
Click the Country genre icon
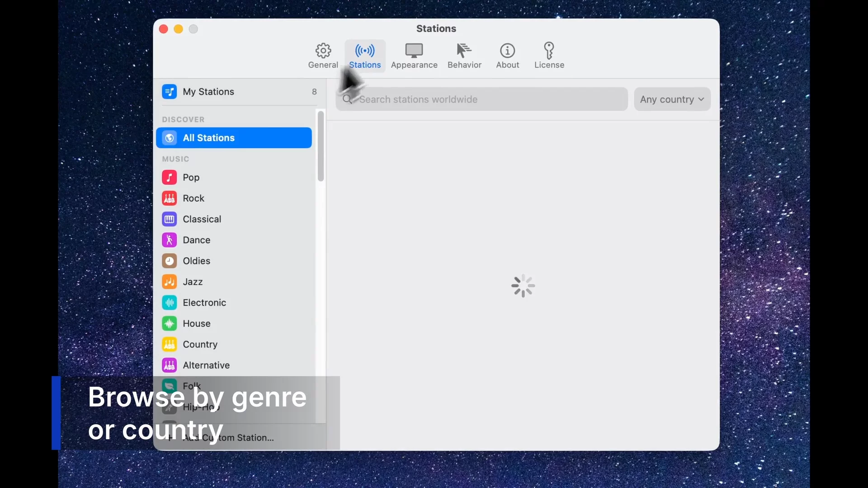170,344
